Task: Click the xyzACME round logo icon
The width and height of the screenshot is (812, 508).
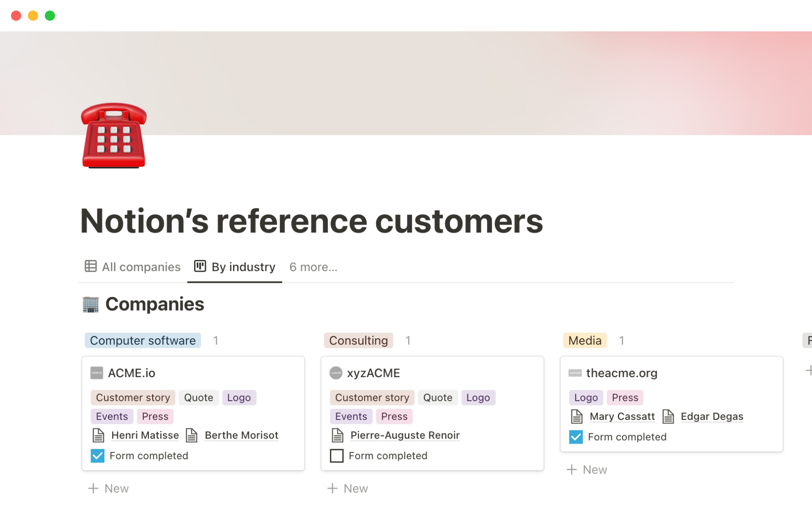Action: pos(336,373)
